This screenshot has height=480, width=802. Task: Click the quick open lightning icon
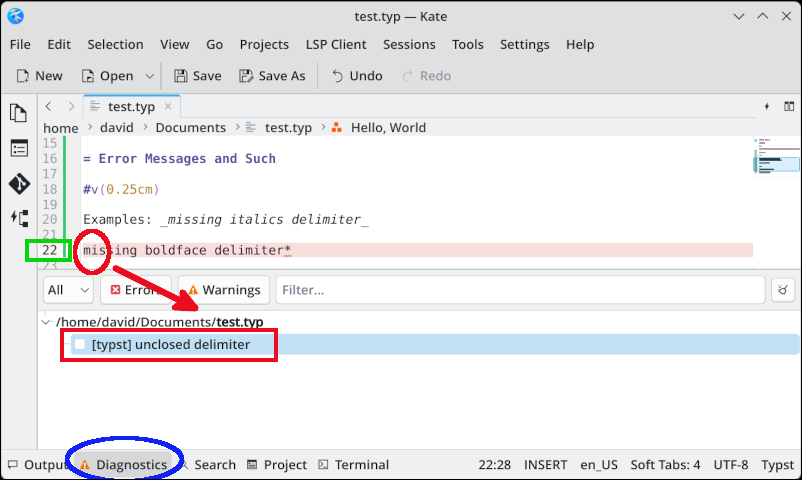[766, 106]
